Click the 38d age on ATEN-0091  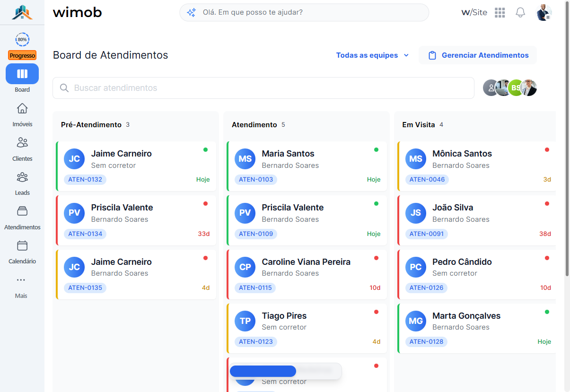[x=545, y=234]
